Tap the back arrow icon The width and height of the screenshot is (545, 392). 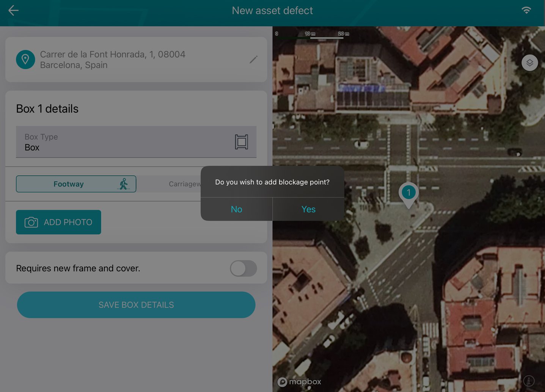click(13, 11)
